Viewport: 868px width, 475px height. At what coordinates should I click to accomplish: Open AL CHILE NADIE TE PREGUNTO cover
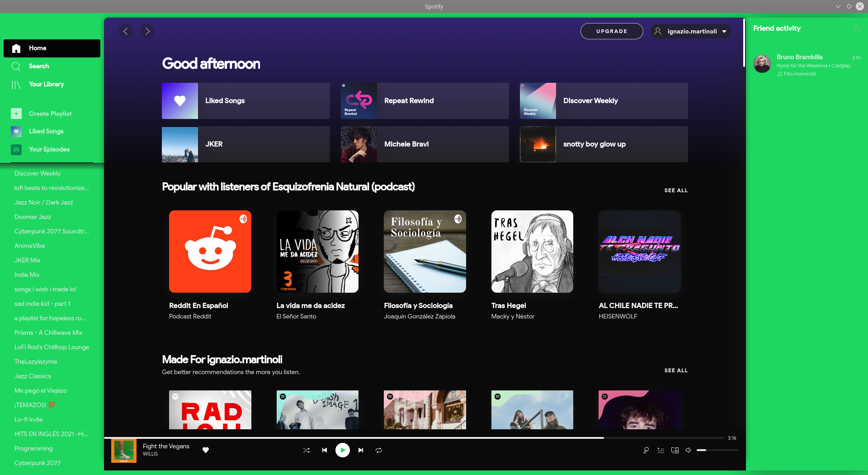(640, 252)
